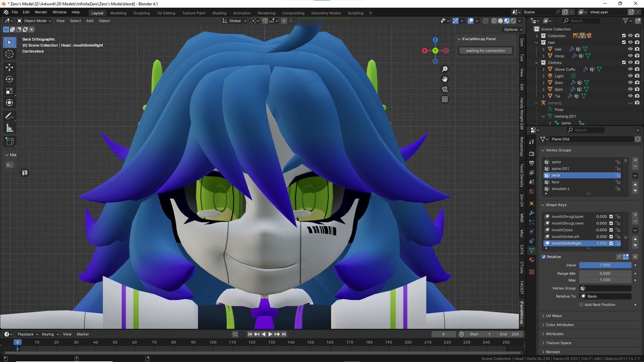644x362 pixels.
Task: Enable the Add Rest Position checkbox
Action: click(581, 305)
